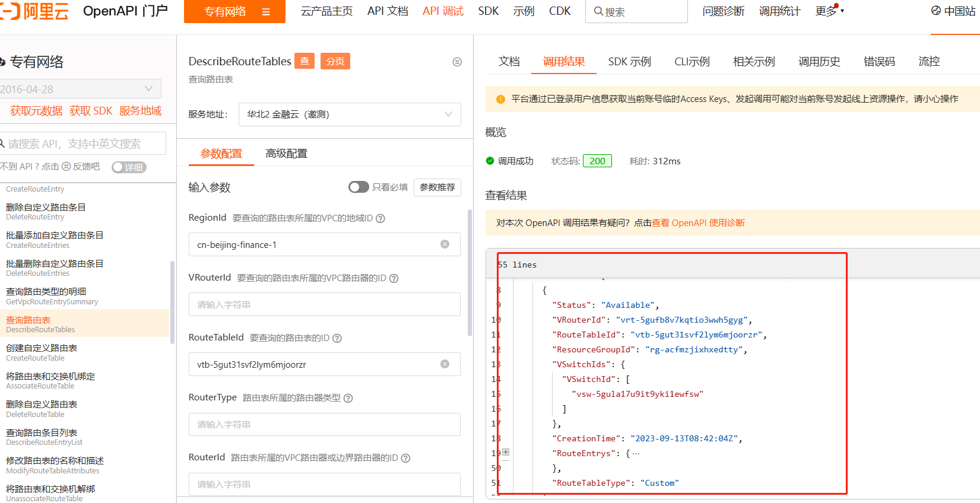This screenshot has height=503, width=980.
Task: Switch to the SDK 示例 tab
Action: (629, 61)
